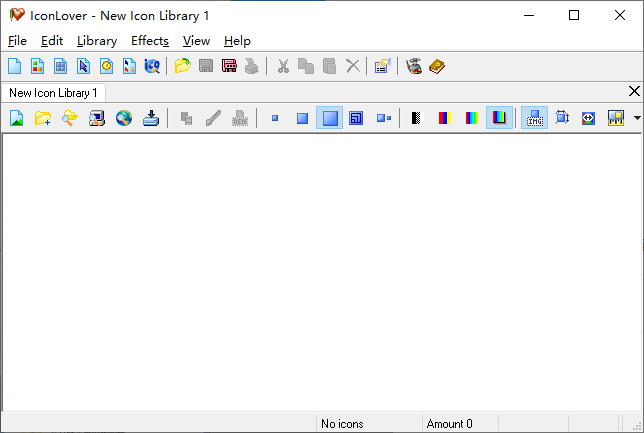Image resolution: width=644 pixels, height=433 pixels.
Task: Click the globe web search icon
Action: coord(124,118)
